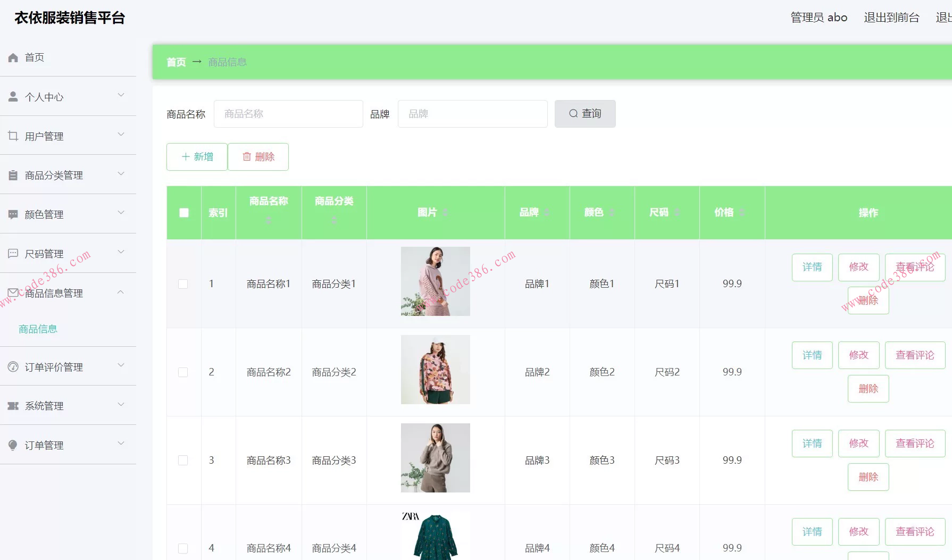Select the 个人中心 person icon
The width and height of the screenshot is (952, 560).
[13, 96]
